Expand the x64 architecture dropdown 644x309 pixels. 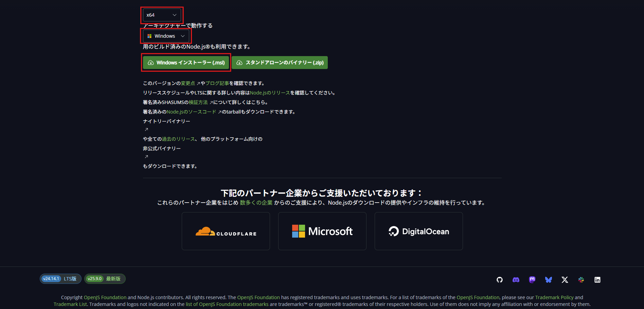click(x=162, y=15)
